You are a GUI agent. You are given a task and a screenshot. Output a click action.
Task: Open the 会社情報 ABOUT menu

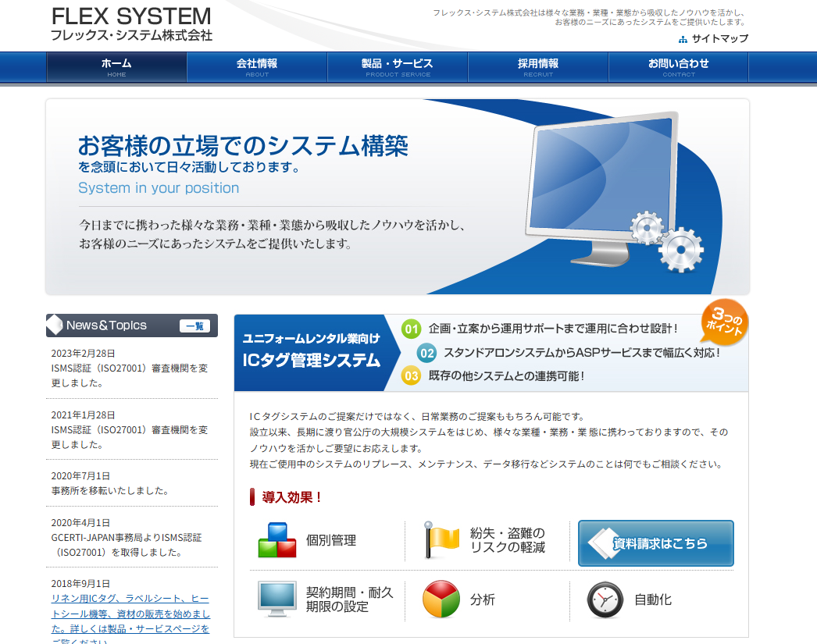[257, 67]
